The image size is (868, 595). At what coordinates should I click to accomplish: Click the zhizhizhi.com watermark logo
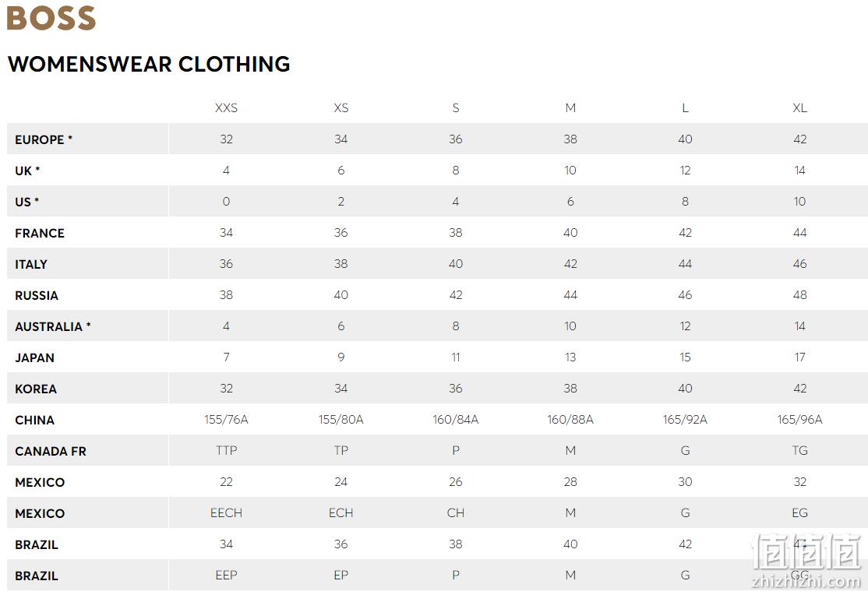tap(806, 560)
